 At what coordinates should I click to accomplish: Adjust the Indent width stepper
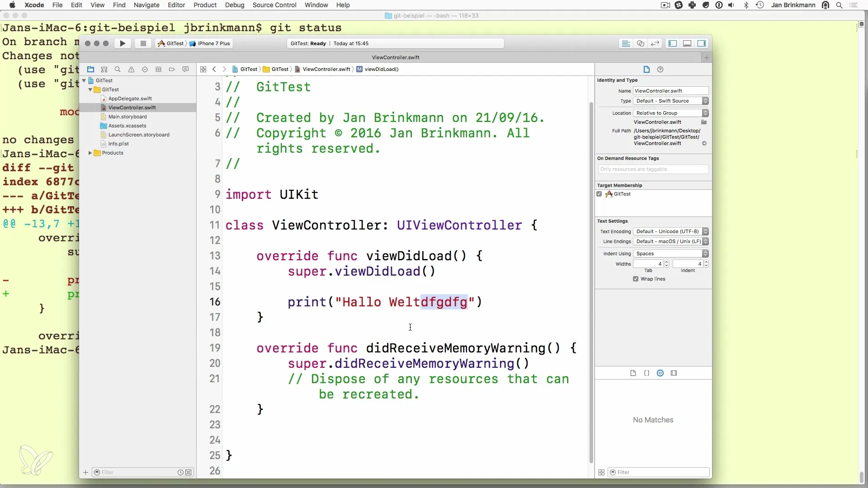point(706,264)
